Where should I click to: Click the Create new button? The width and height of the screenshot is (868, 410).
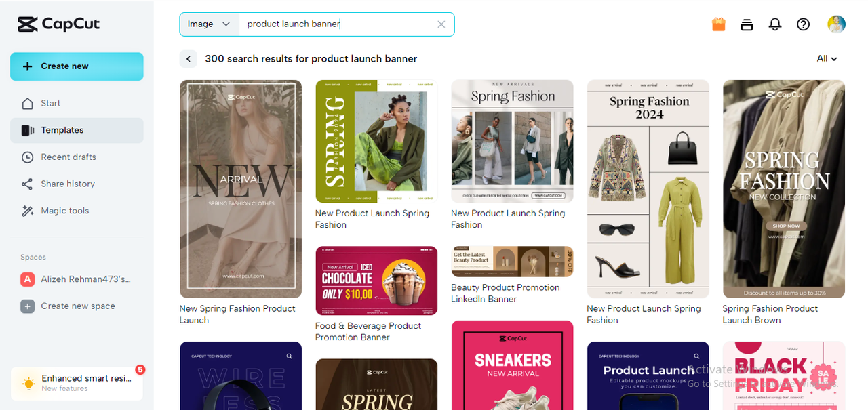(x=77, y=66)
